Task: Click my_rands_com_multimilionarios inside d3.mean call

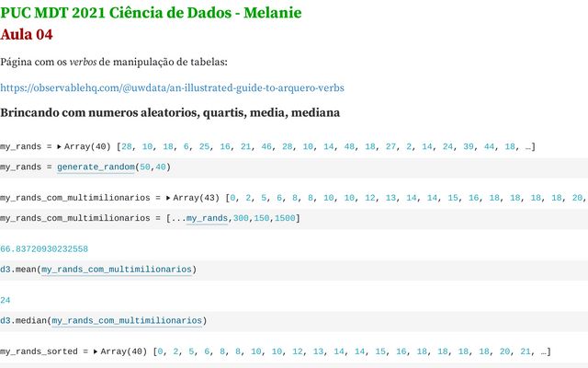Action: click(117, 270)
